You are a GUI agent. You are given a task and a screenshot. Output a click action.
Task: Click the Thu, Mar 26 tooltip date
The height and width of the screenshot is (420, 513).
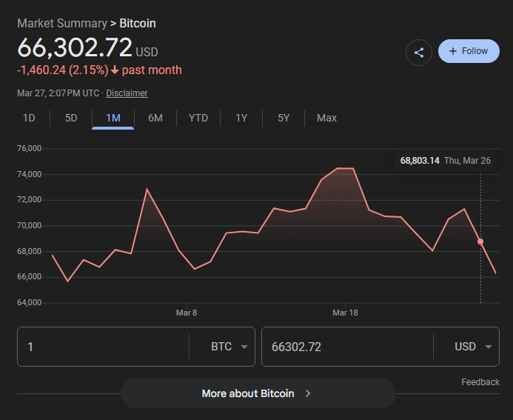(x=467, y=161)
